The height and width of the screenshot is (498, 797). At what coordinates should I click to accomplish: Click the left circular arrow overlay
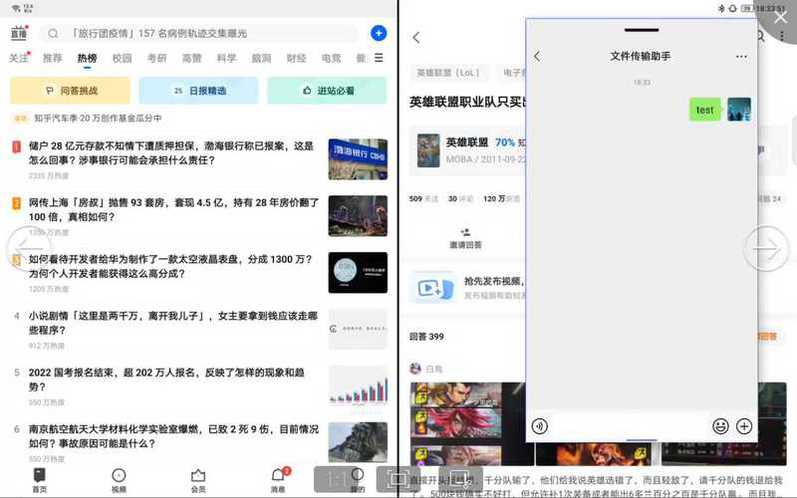28,247
